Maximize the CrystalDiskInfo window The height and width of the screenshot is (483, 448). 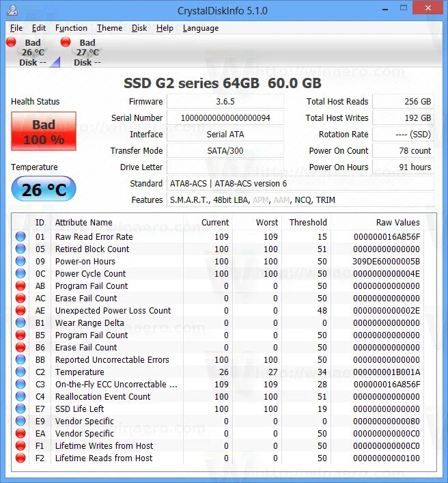click(x=404, y=8)
